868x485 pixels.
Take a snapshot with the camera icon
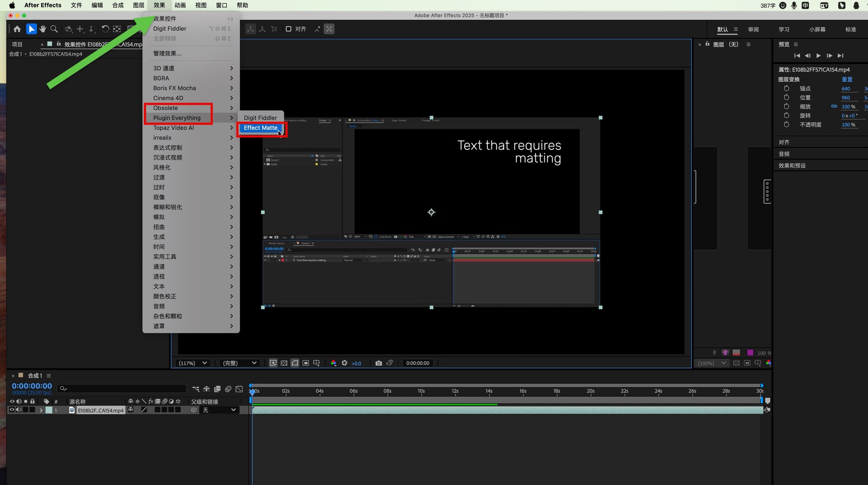pyautogui.click(x=378, y=363)
